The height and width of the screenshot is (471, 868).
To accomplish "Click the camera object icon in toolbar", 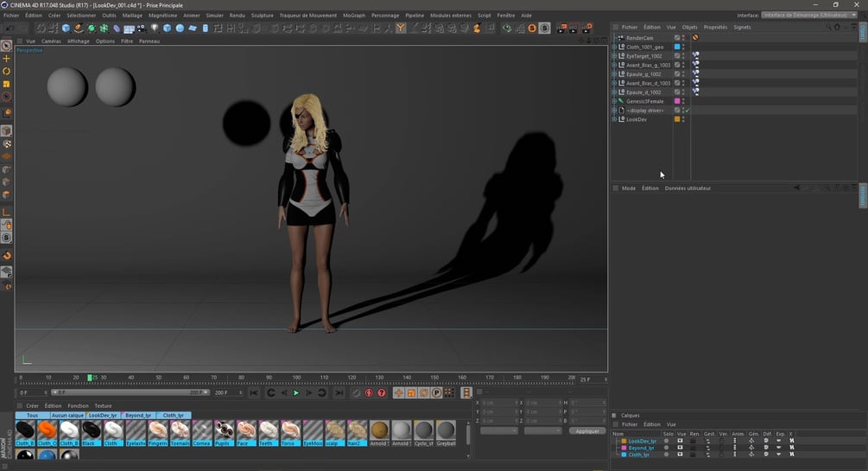I will tap(142, 28).
